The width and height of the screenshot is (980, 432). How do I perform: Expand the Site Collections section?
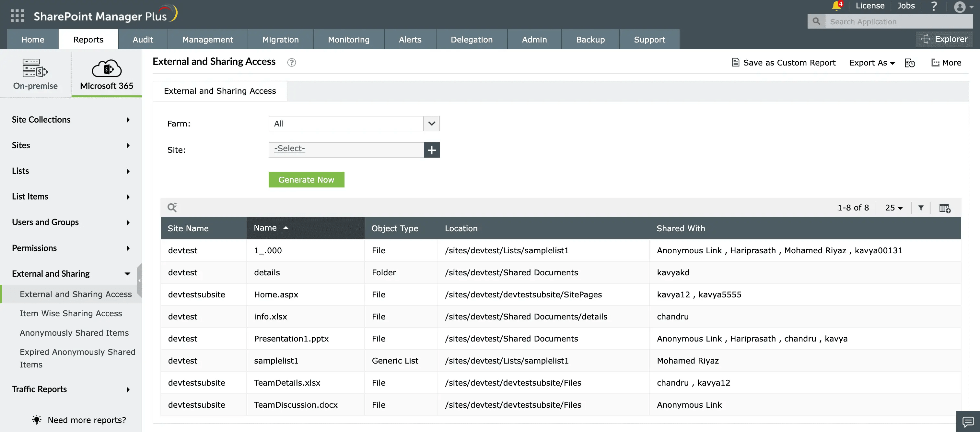point(71,120)
